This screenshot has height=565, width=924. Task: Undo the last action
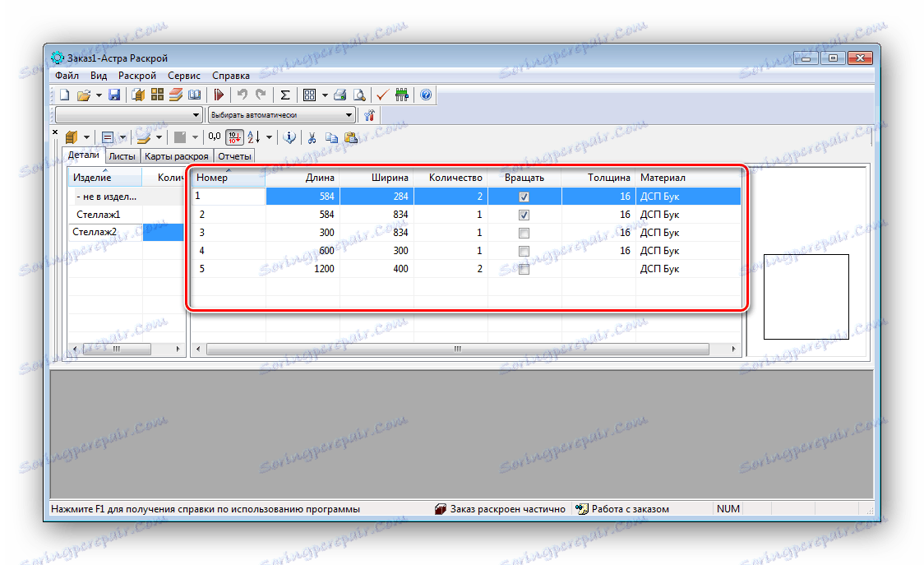[x=243, y=95]
